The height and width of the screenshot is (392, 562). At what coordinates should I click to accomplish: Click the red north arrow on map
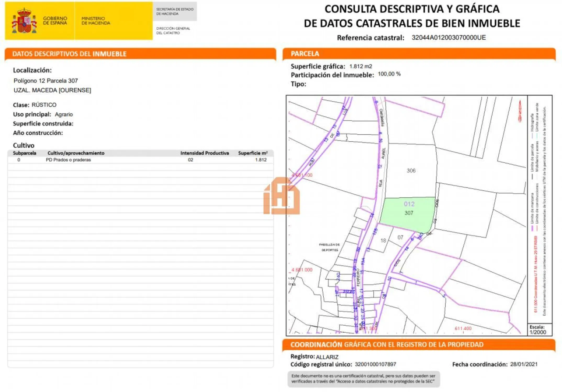(520, 111)
